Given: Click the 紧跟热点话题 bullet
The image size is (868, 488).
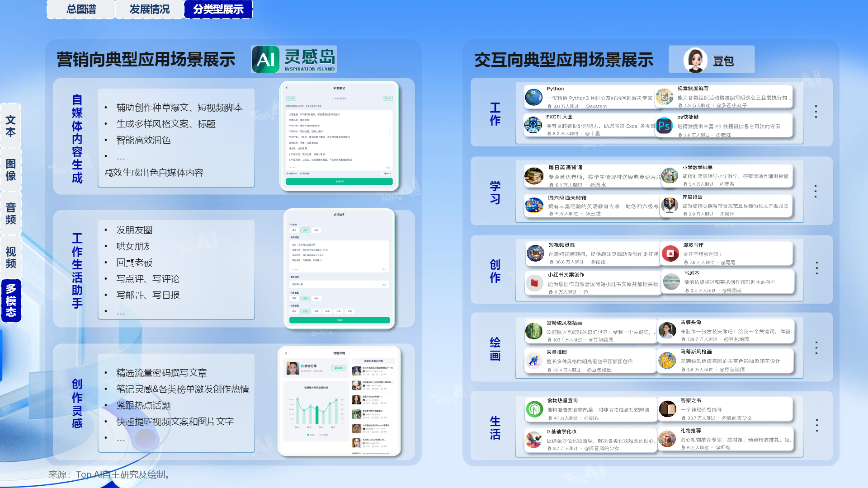Looking at the screenshot, I should (x=143, y=405).
